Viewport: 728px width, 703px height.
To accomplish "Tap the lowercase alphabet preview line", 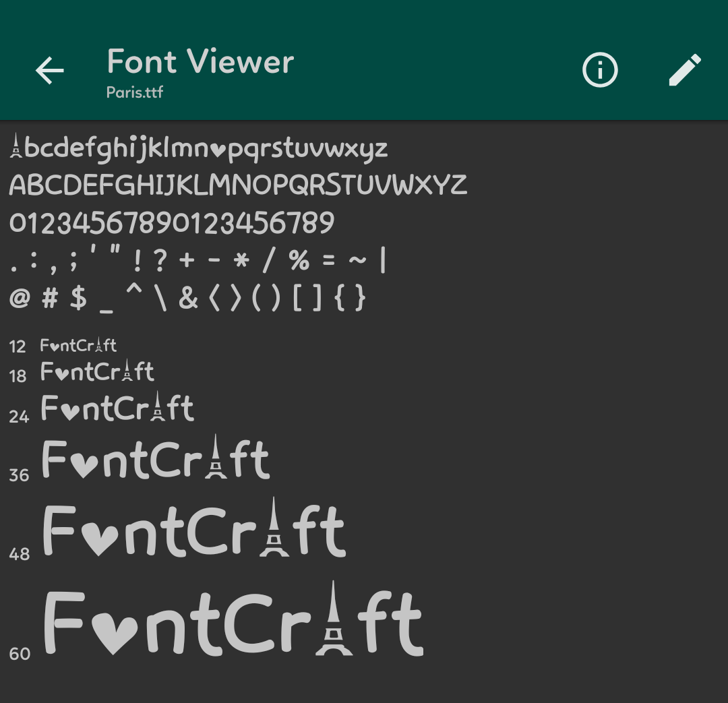I will pos(198,148).
